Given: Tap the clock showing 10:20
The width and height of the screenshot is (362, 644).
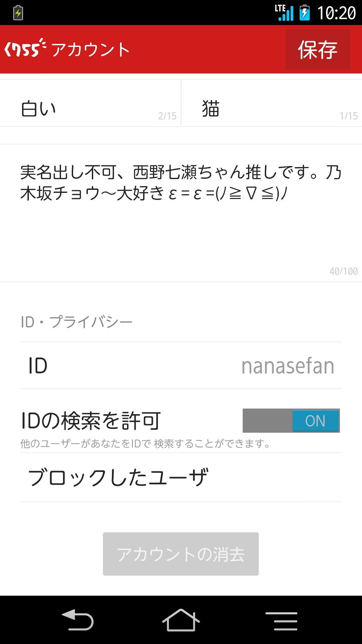Looking at the screenshot, I should [x=336, y=13].
